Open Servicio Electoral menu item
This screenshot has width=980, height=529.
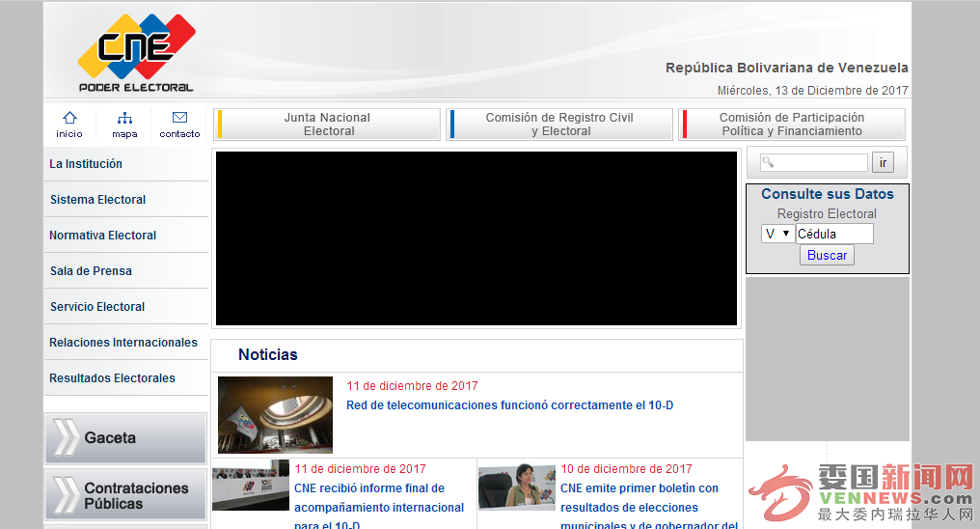point(126,306)
